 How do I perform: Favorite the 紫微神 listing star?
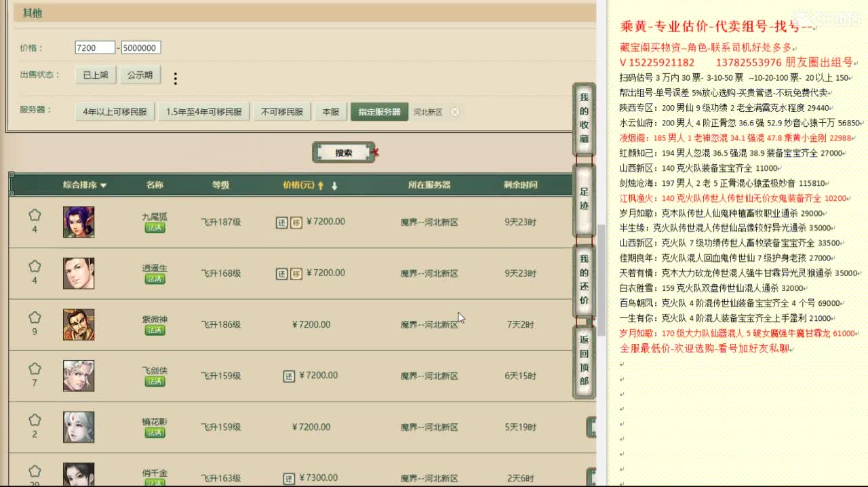click(35, 317)
